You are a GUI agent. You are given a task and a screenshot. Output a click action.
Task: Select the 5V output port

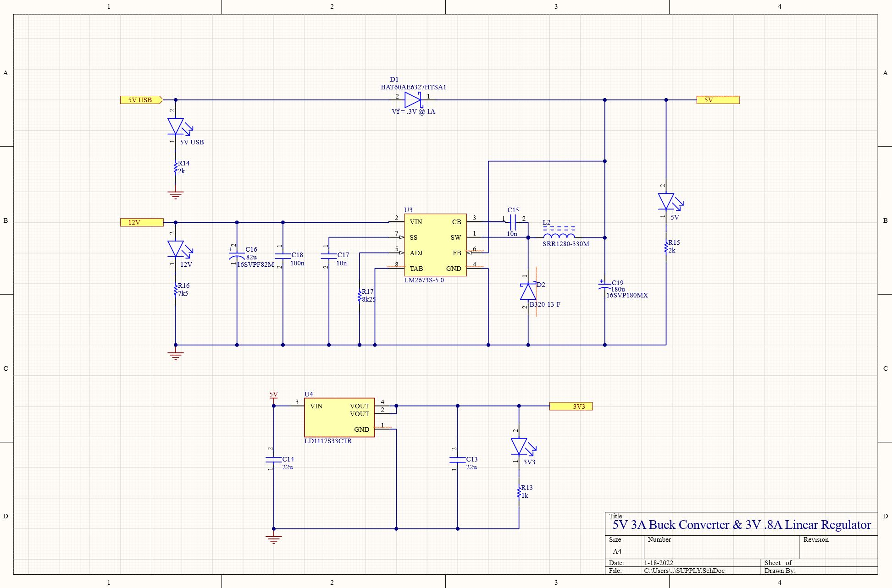click(x=718, y=100)
